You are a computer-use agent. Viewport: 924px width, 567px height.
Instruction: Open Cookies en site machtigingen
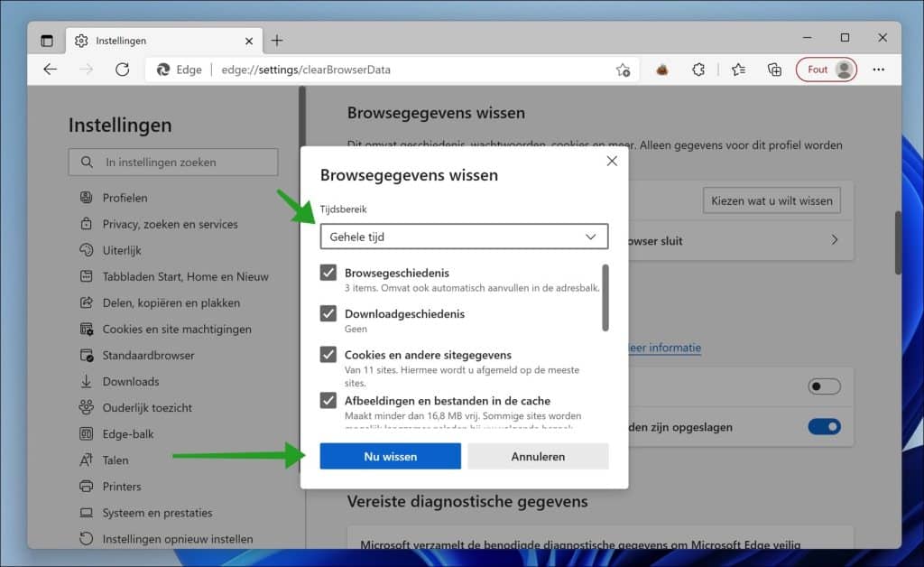click(x=177, y=329)
